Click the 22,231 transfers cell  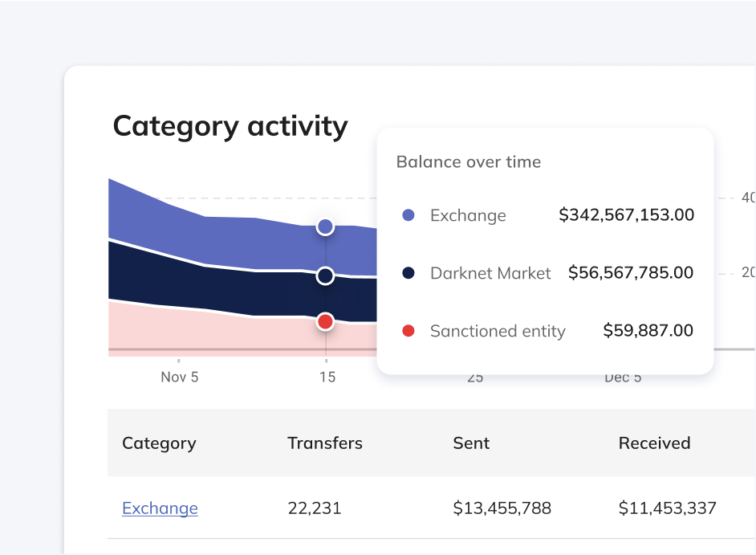[x=315, y=508]
